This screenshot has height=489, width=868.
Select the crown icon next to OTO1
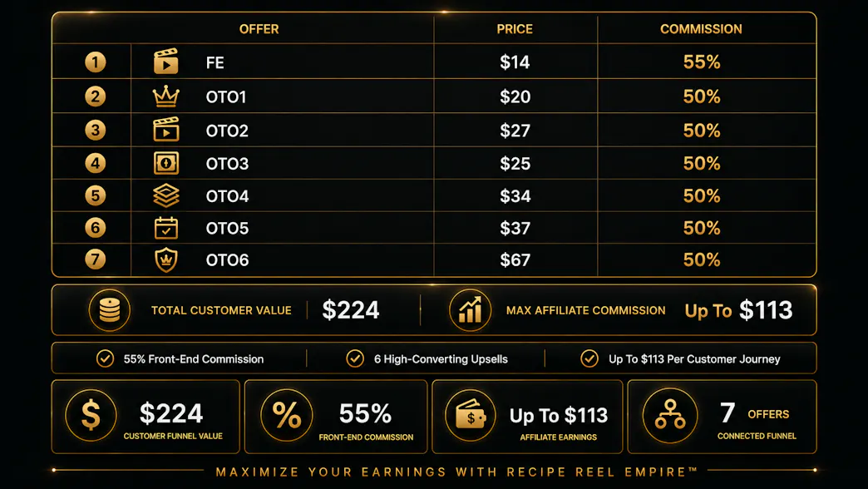click(166, 96)
